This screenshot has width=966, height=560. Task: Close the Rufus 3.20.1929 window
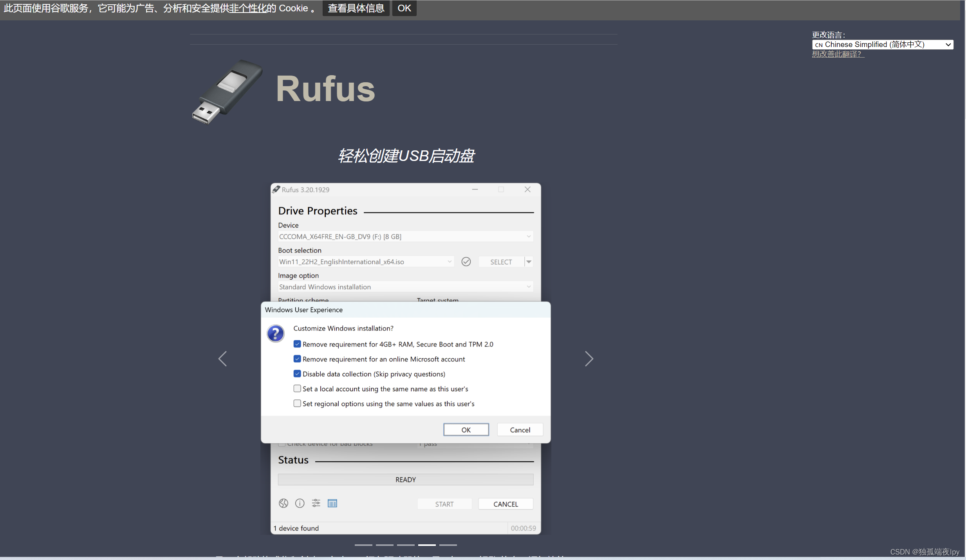click(x=527, y=190)
